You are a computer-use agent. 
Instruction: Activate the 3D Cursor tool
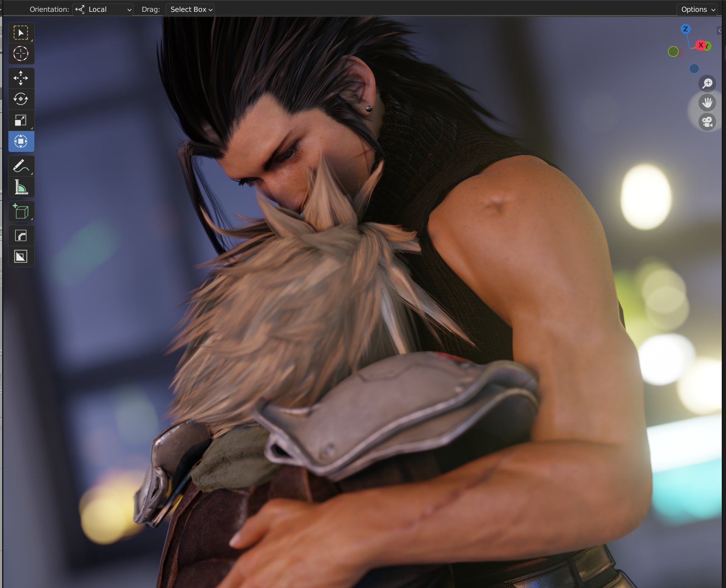click(21, 53)
